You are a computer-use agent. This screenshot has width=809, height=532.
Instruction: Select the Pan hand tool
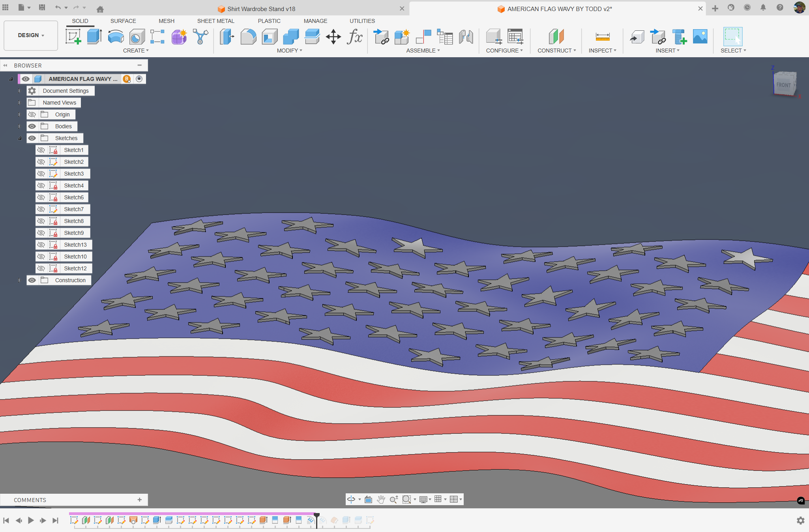381,499
